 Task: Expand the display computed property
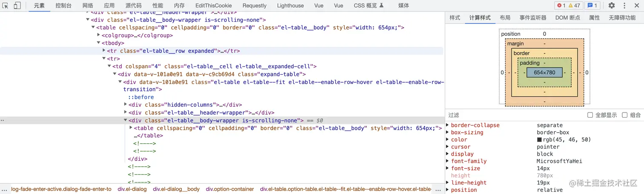pyautogui.click(x=448, y=154)
